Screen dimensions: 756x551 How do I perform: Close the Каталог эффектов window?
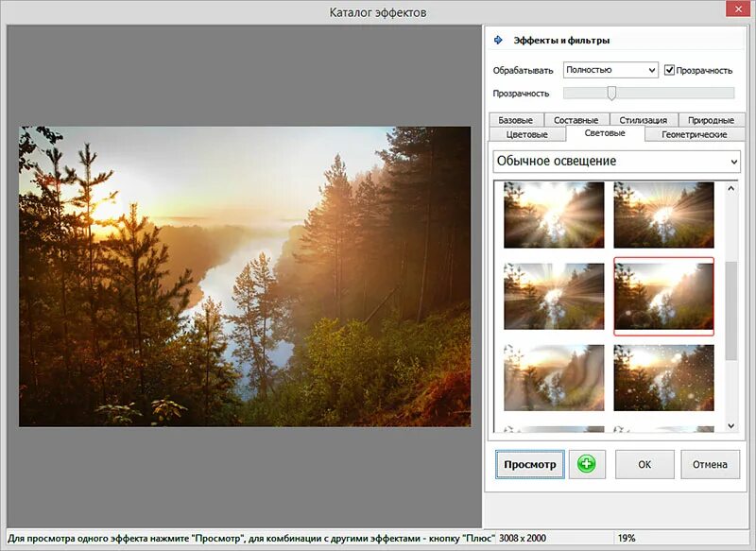pos(739,9)
